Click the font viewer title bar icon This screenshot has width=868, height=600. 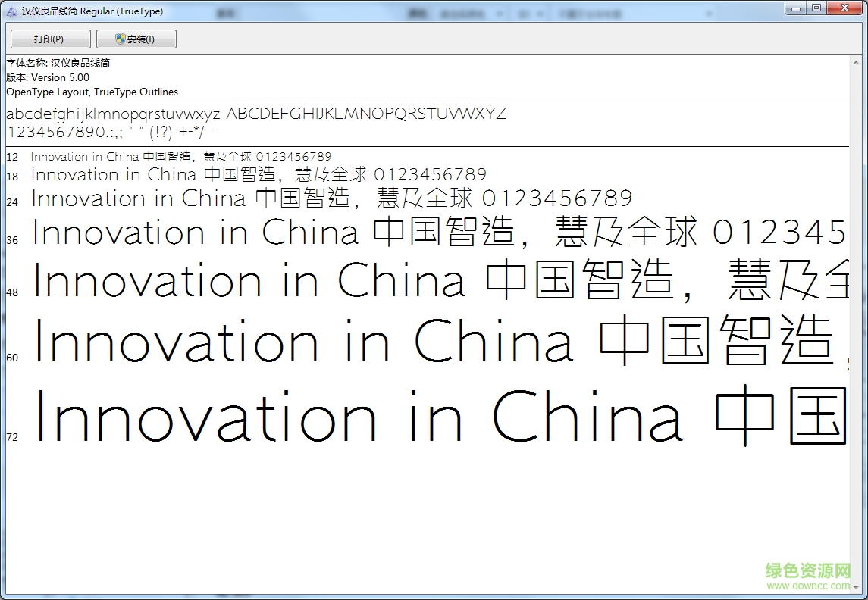pos(11,11)
